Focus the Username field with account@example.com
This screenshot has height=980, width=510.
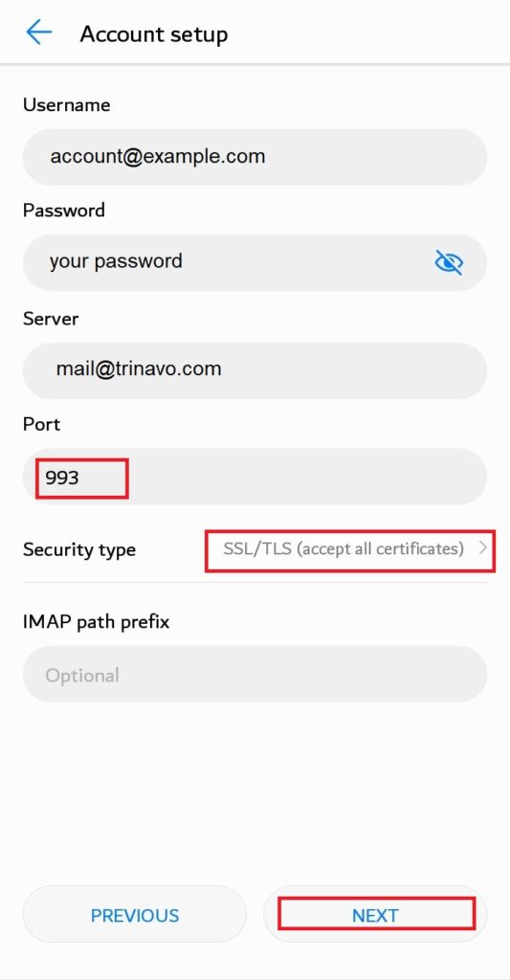click(x=255, y=157)
